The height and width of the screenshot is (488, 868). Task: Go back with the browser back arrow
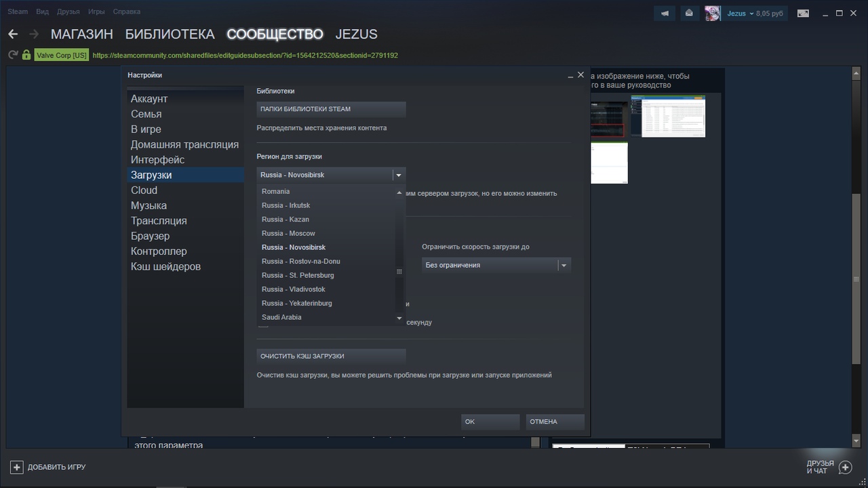(13, 34)
